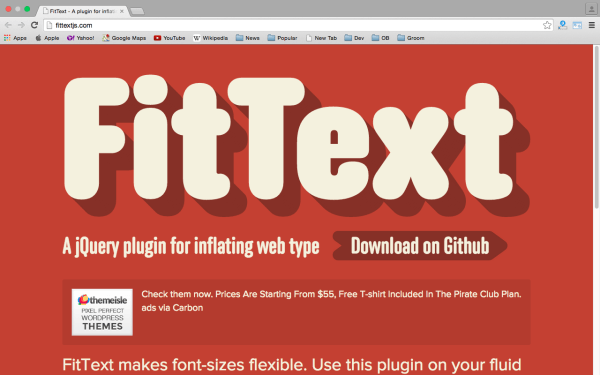The image size is (600, 375).
Task: Click the Download on Github button
Action: (x=420, y=246)
